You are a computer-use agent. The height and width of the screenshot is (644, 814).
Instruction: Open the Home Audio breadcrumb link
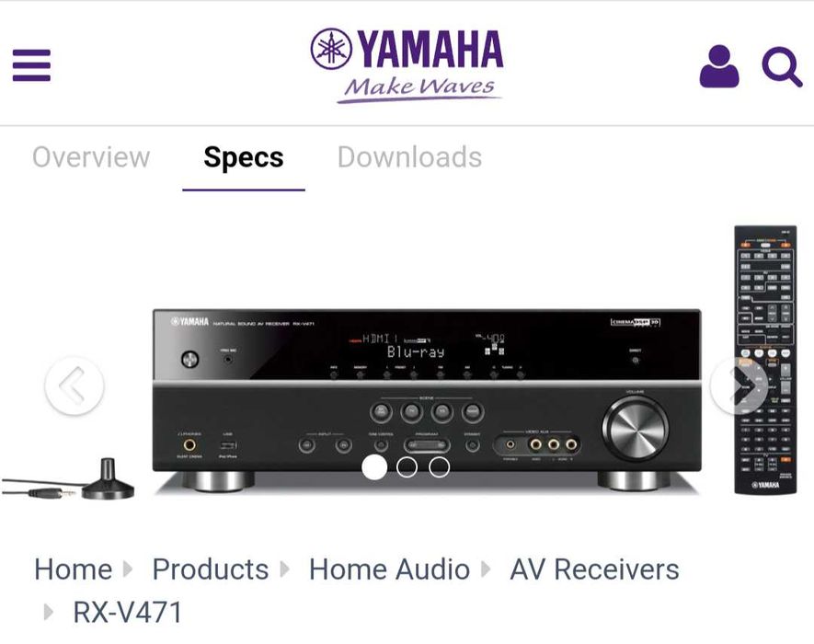click(389, 569)
